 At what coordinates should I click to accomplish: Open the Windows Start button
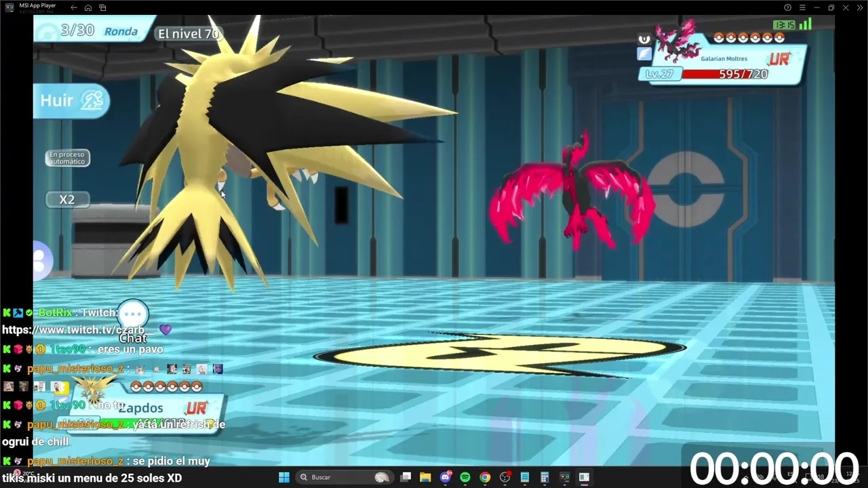point(284,477)
